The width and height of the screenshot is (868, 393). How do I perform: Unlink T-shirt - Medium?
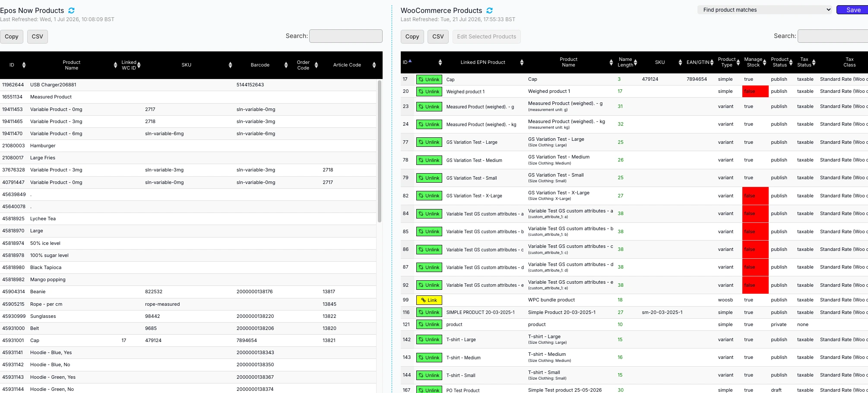point(429,358)
